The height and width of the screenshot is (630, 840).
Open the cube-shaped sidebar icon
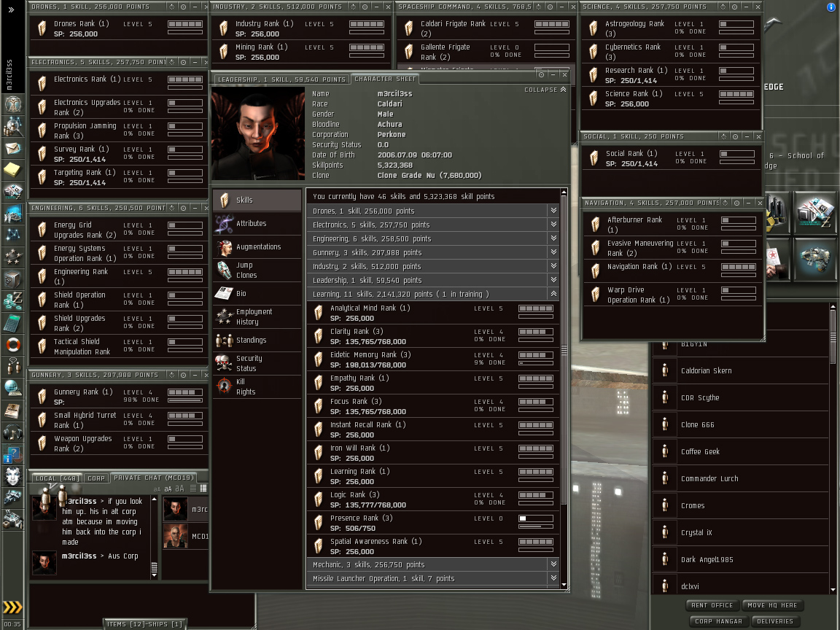point(13,279)
